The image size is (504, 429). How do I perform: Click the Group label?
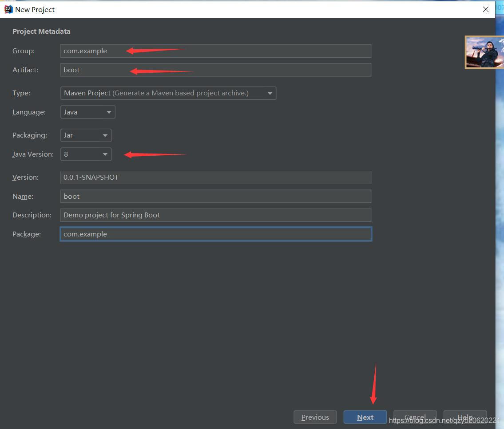tap(24, 51)
